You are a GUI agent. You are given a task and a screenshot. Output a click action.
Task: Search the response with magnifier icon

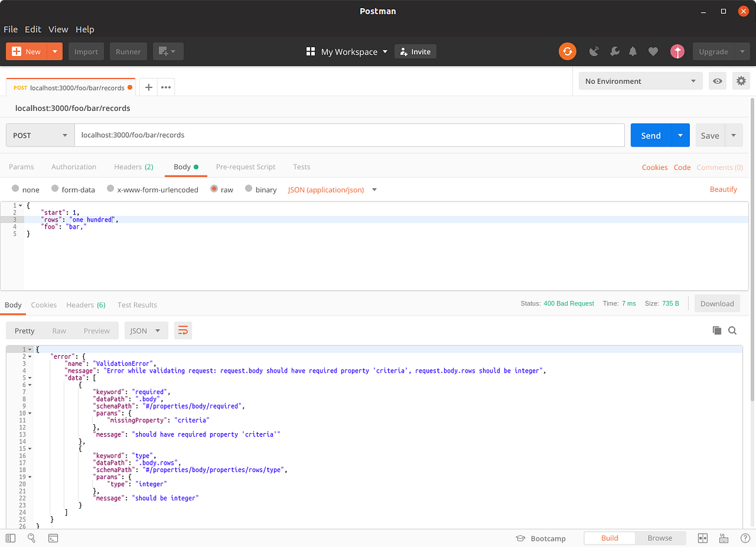(x=733, y=330)
